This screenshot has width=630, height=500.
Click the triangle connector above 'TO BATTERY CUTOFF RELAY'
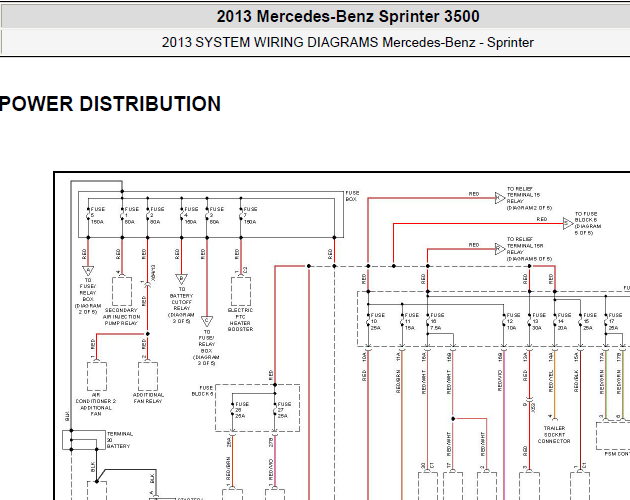(x=182, y=279)
